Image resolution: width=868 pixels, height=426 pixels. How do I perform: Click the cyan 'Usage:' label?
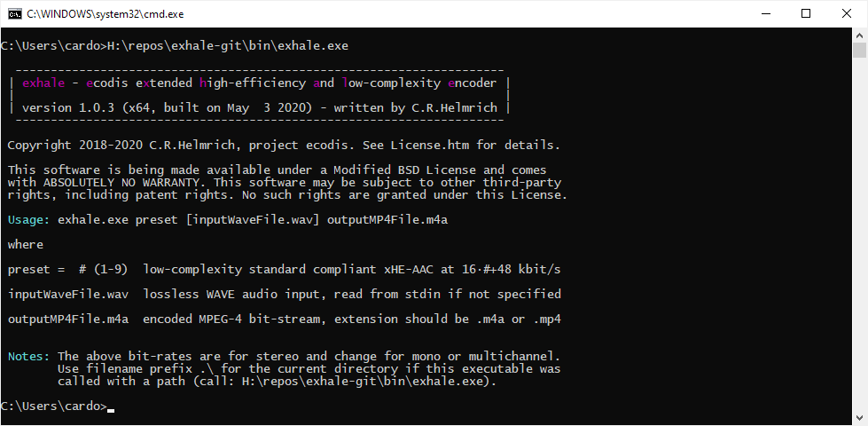(29, 220)
